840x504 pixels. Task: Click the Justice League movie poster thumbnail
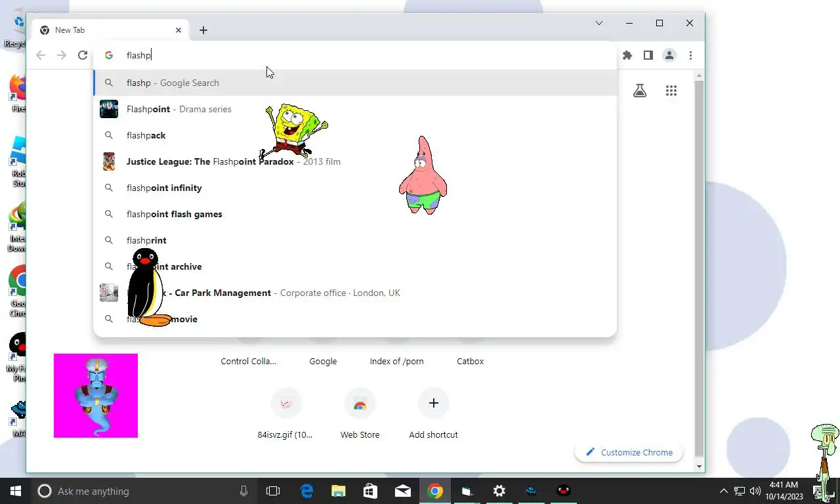tap(109, 161)
